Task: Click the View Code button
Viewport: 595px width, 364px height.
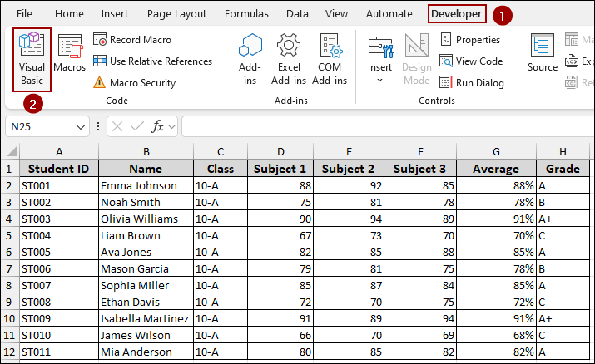Action: tap(470, 61)
